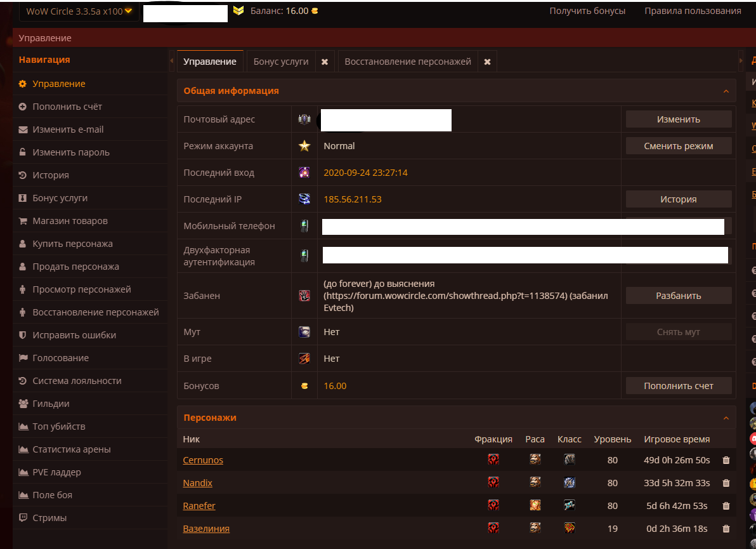This screenshot has width=756, height=549.
Task: Click trash icon next to Ranefer
Action: pos(726,506)
